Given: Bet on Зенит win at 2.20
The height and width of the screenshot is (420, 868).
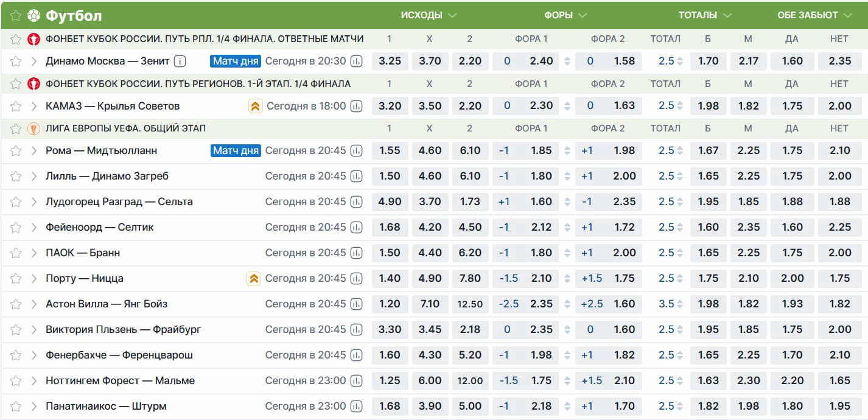Looking at the screenshot, I should tap(470, 61).
